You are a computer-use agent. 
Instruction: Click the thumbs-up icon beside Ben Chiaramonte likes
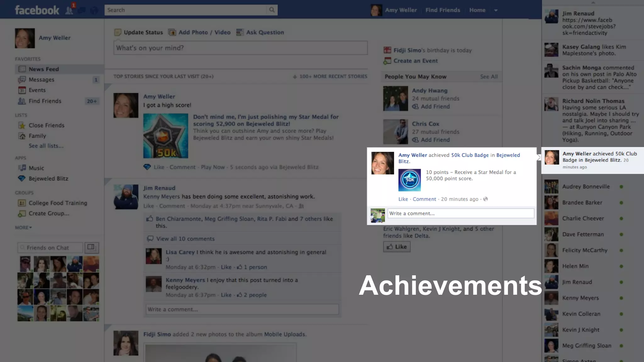click(x=150, y=219)
